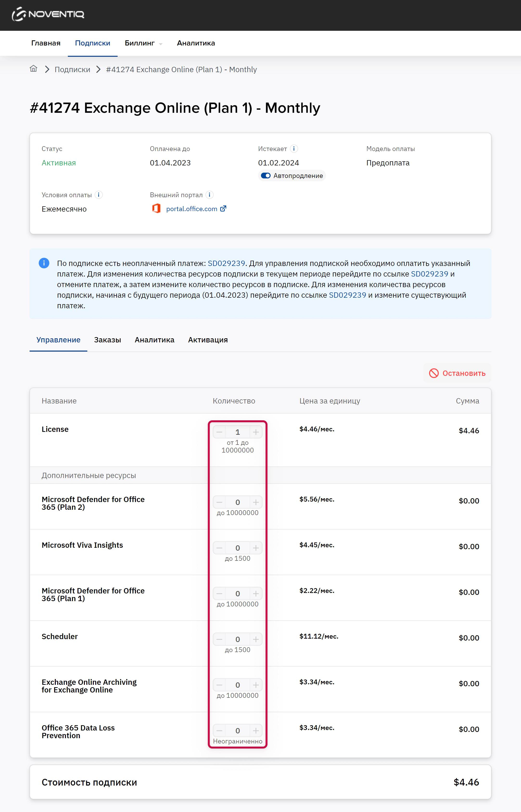
Task: Add one Microsoft Viva Insights unit
Action: click(x=256, y=548)
